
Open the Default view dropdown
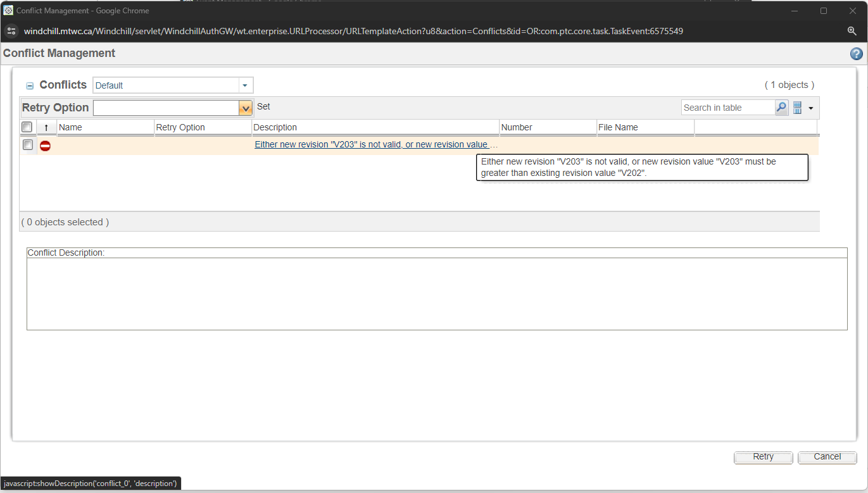(x=245, y=85)
